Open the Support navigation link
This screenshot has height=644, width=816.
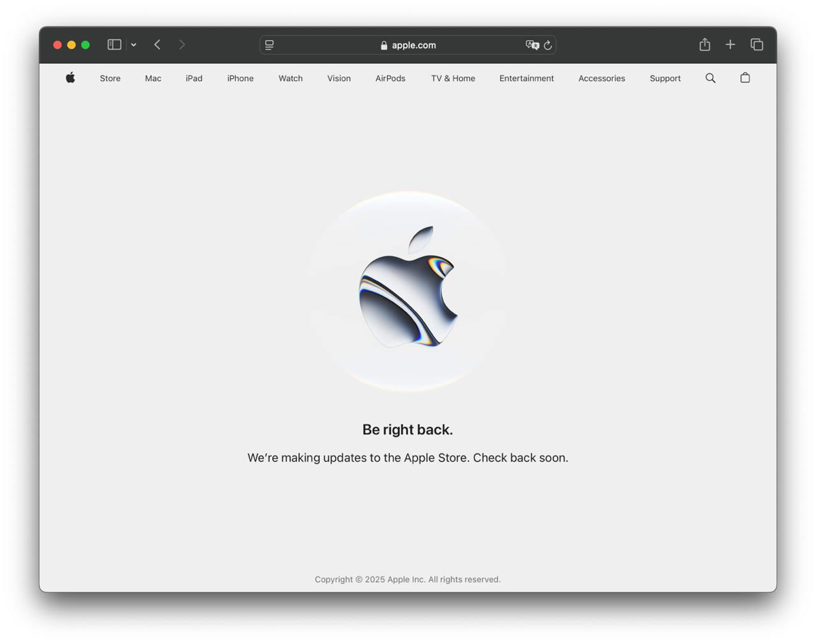[665, 78]
